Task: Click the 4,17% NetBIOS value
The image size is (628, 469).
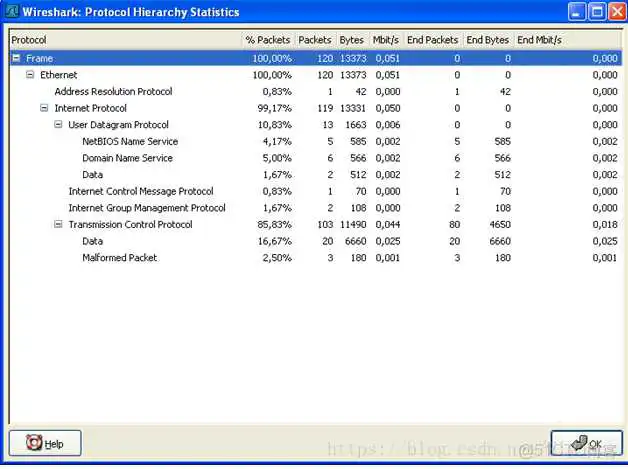Action: click(x=277, y=141)
